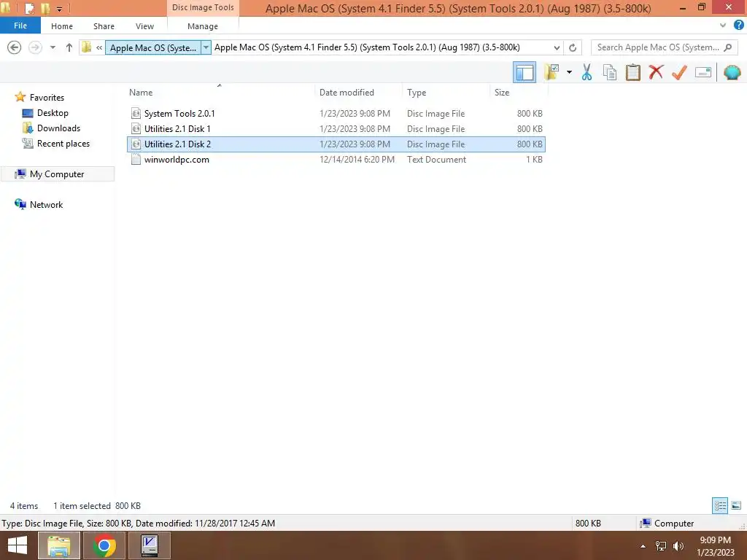Click the folder options checklist icon
The image size is (747, 560).
tap(551, 72)
